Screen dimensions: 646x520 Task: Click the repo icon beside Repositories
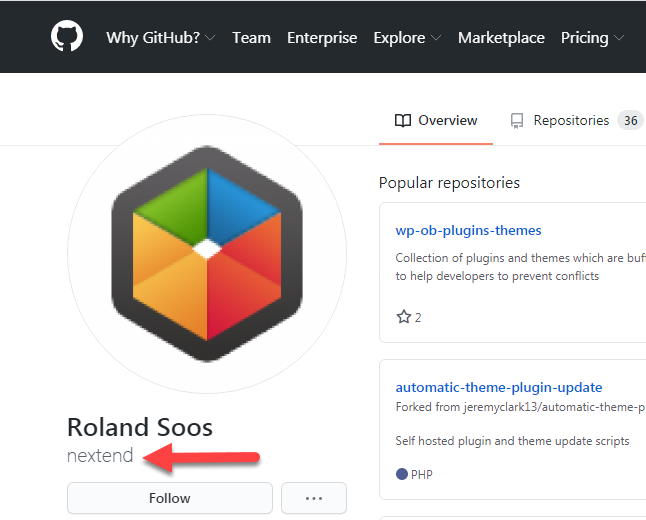pyautogui.click(x=517, y=121)
